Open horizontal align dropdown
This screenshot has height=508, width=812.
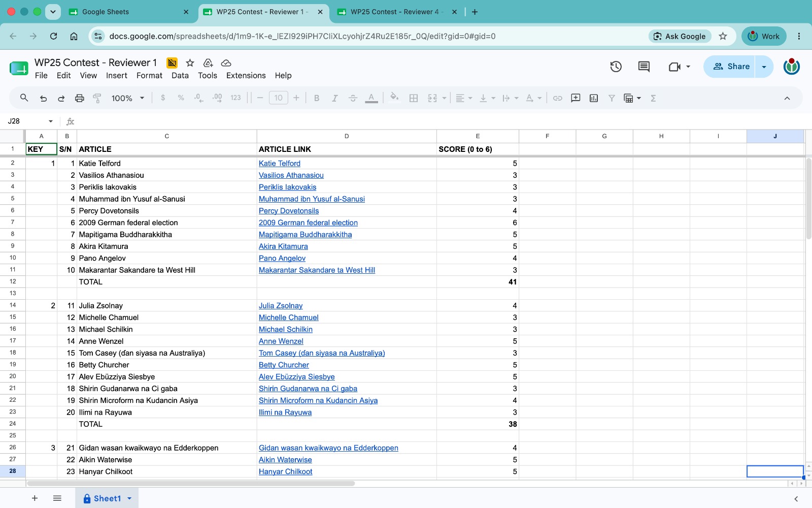(464, 98)
